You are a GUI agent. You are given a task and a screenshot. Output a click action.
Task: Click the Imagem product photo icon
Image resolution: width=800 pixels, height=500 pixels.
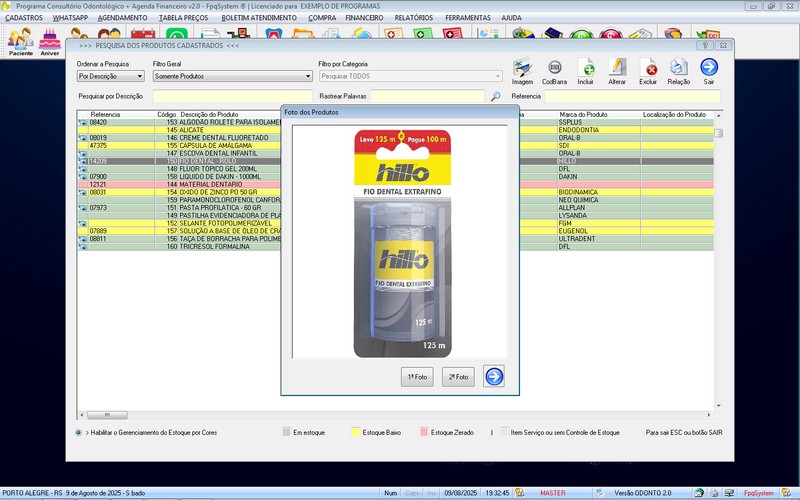tap(522, 68)
